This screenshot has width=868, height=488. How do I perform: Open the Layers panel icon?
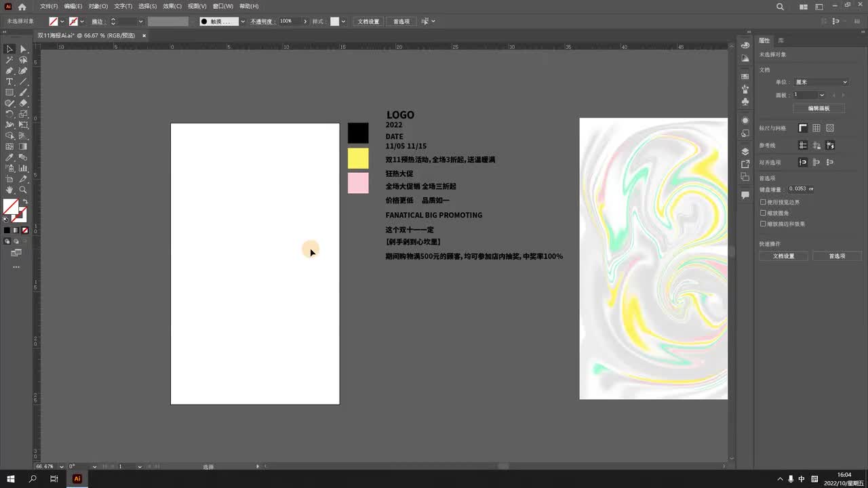(x=745, y=151)
